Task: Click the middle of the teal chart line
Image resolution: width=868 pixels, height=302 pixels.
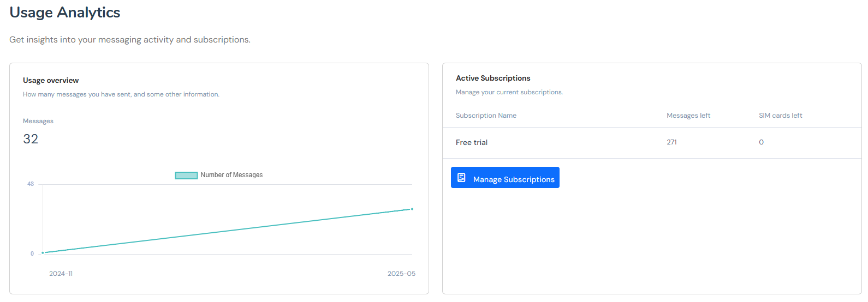Action: [227, 231]
